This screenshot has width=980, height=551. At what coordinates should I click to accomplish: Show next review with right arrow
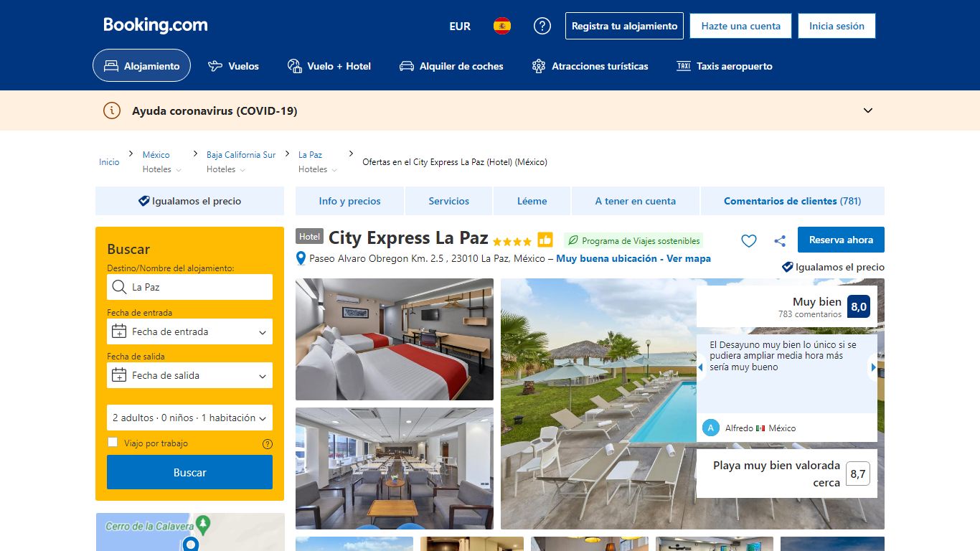click(x=873, y=367)
